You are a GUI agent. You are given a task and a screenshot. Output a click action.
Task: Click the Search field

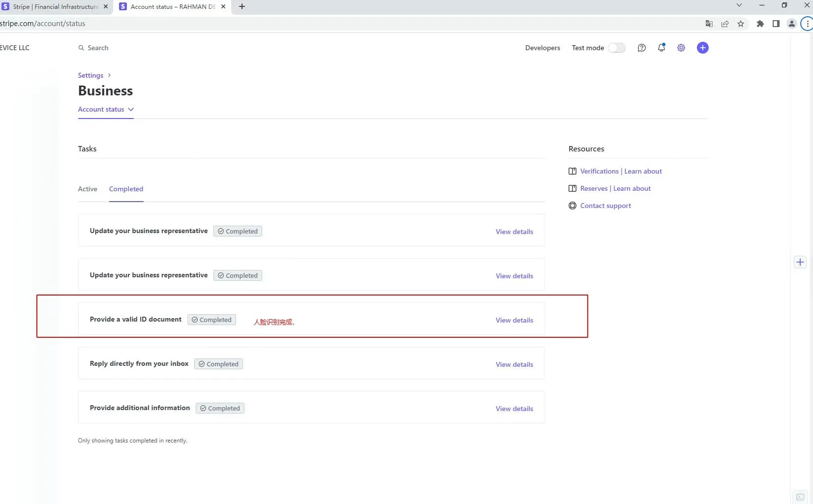pos(98,48)
